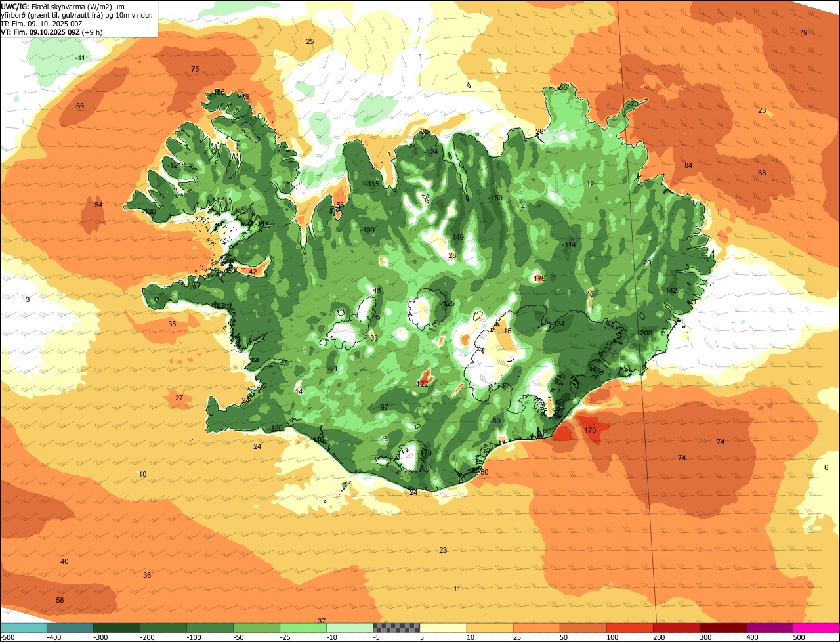Select the checkered gray -5 to 5 swatch
The width and height of the screenshot is (840, 642).
[396, 628]
